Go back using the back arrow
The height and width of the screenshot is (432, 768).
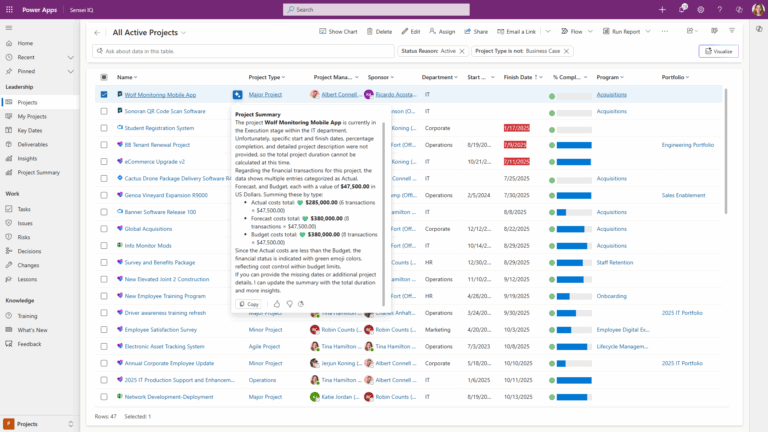(97, 33)
